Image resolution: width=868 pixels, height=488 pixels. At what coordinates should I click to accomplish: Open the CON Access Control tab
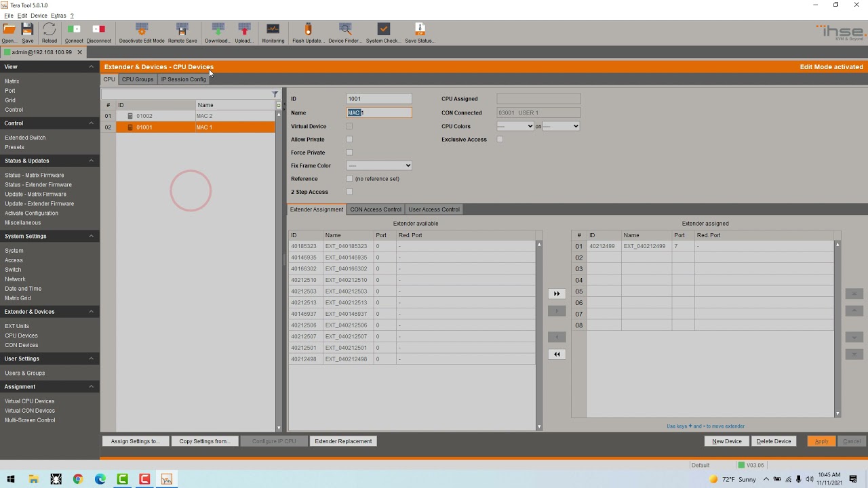376,209
